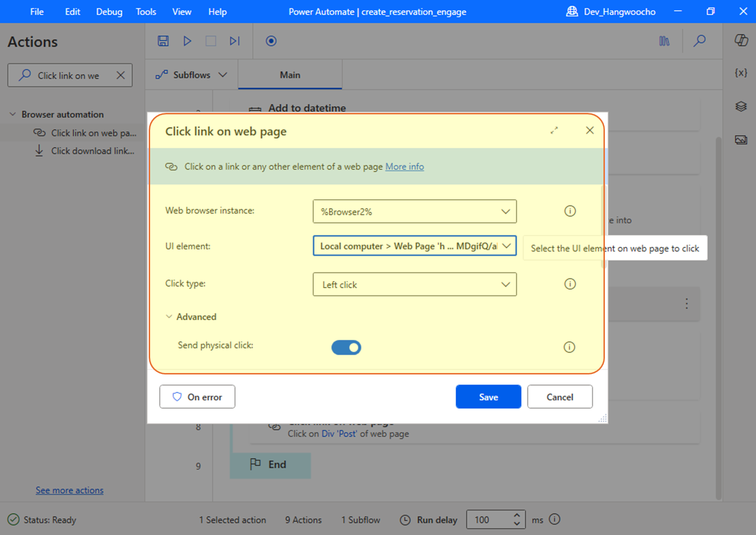
Task: Open the Debug menu
Action: (109, 12)
